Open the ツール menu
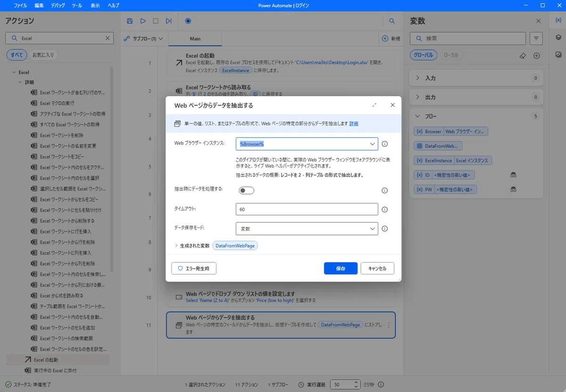The width and height of the screenshot is (566, 392). coord(77,5)
